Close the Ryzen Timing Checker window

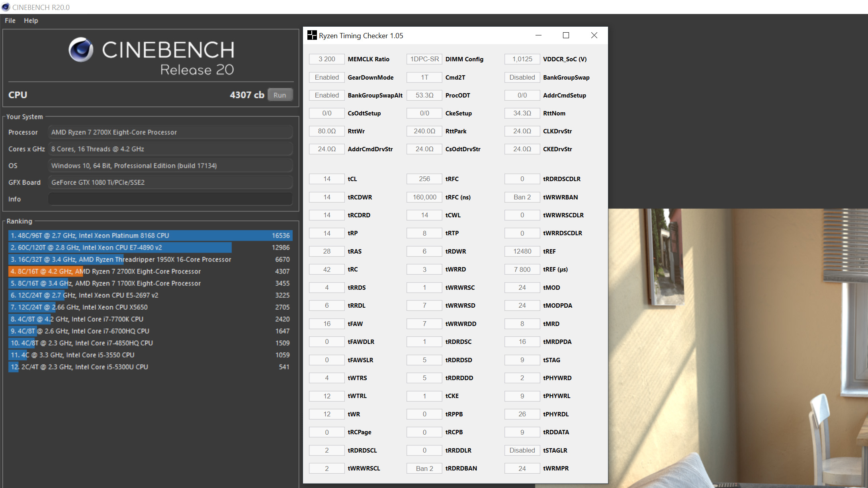pos(594,35)
